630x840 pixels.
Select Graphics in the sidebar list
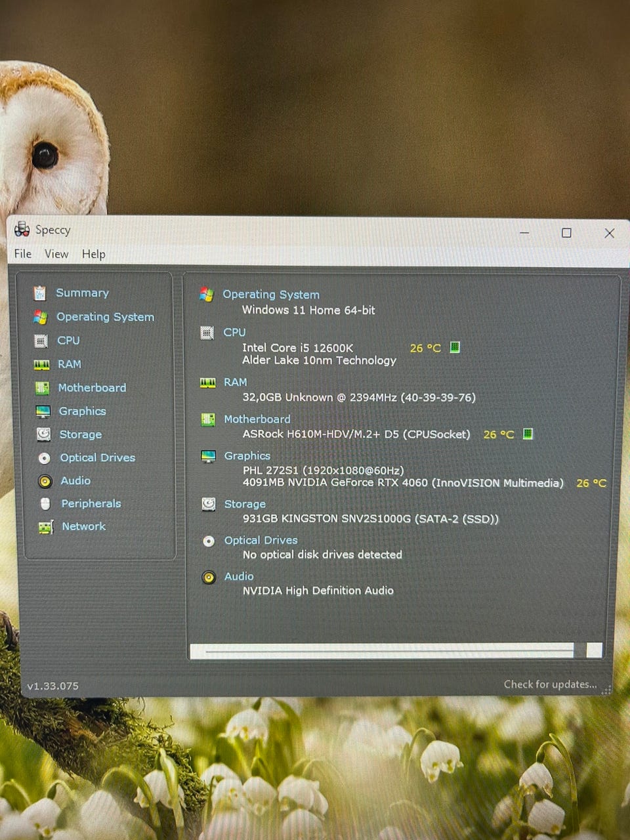83,411
